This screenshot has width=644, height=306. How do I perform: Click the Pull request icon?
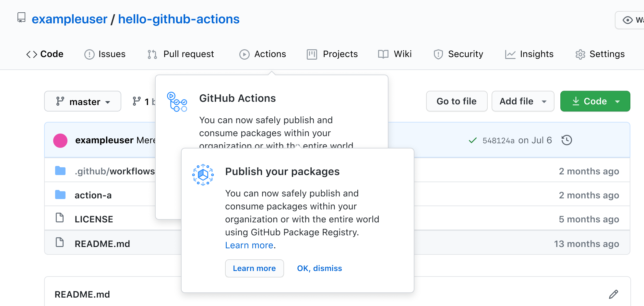tap(152, 54)
